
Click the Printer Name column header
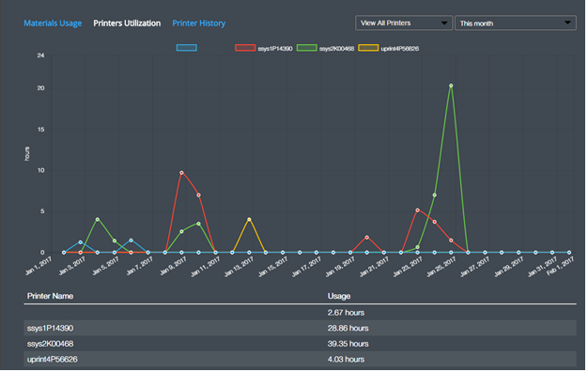coord(50,296)
